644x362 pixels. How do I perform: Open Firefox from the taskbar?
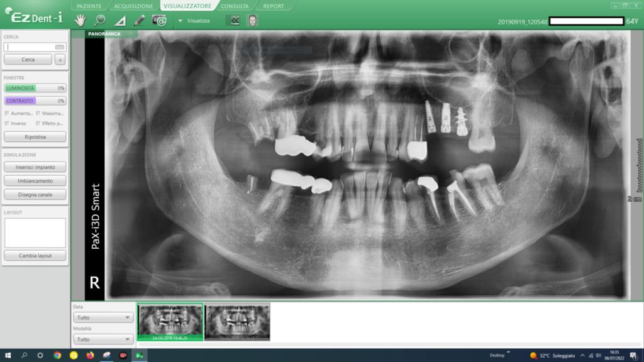(90, 356)
